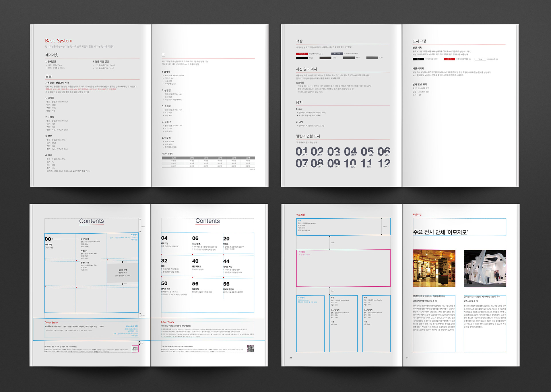The height and width of the screenshot is (392, 551).
Task: Click the K100 black swatch
Action: pos(302,58)
